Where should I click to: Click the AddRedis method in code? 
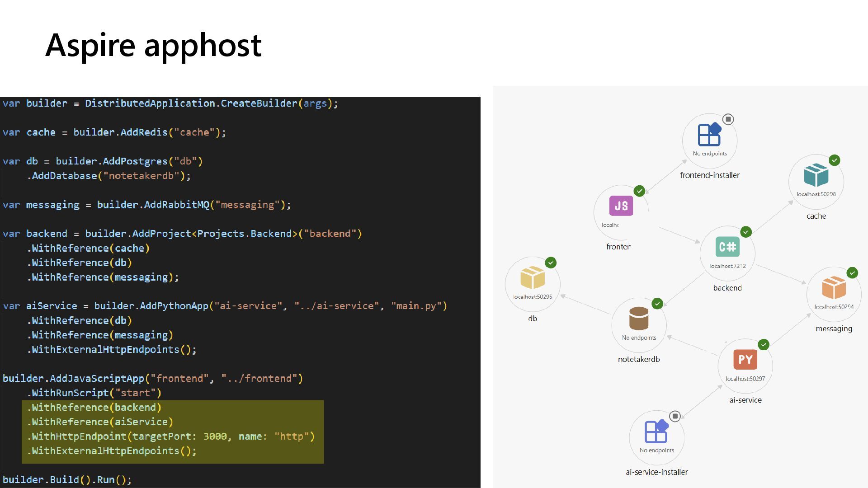click(144, 132)
